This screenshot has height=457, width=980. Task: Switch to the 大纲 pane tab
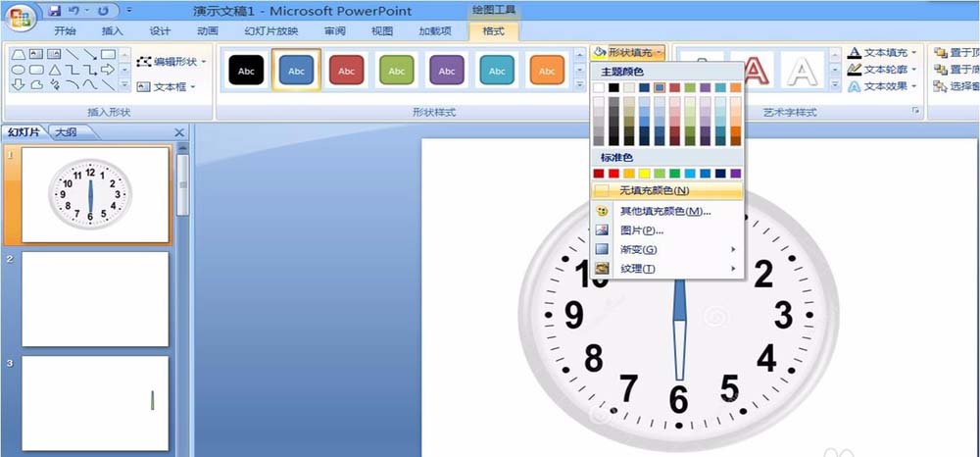[66, 132]
